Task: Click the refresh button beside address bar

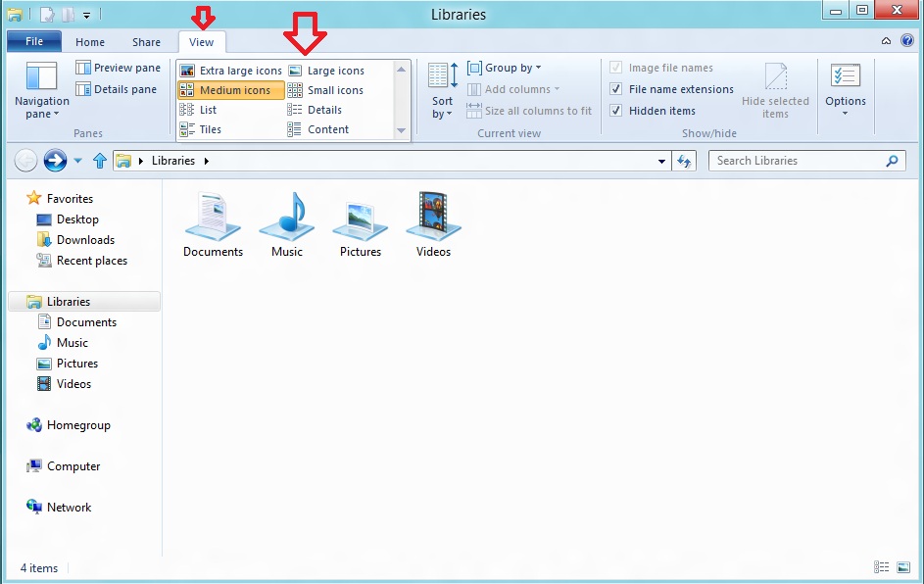Action: pyautogui.click(x=684, y=161)
